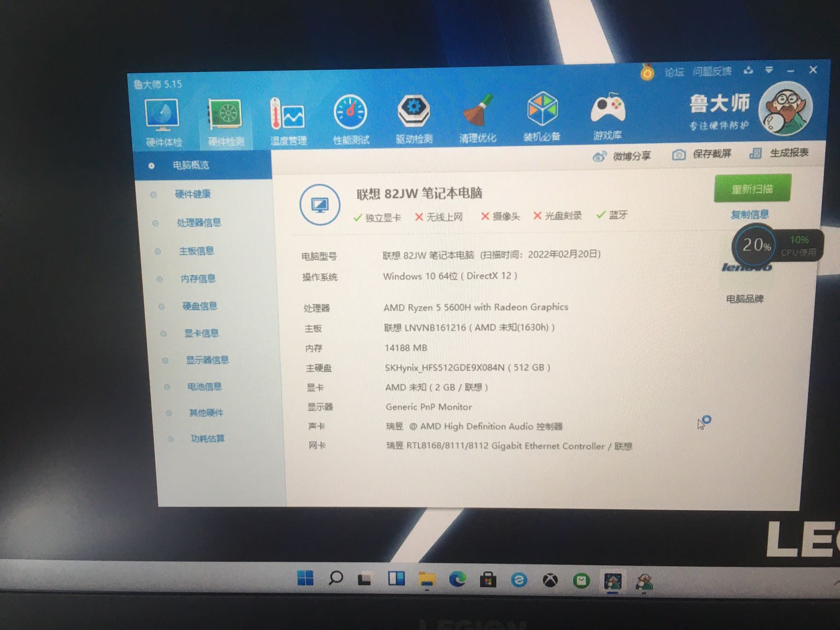
Task: Click the 14188 MB memory value
Action: 406,348
